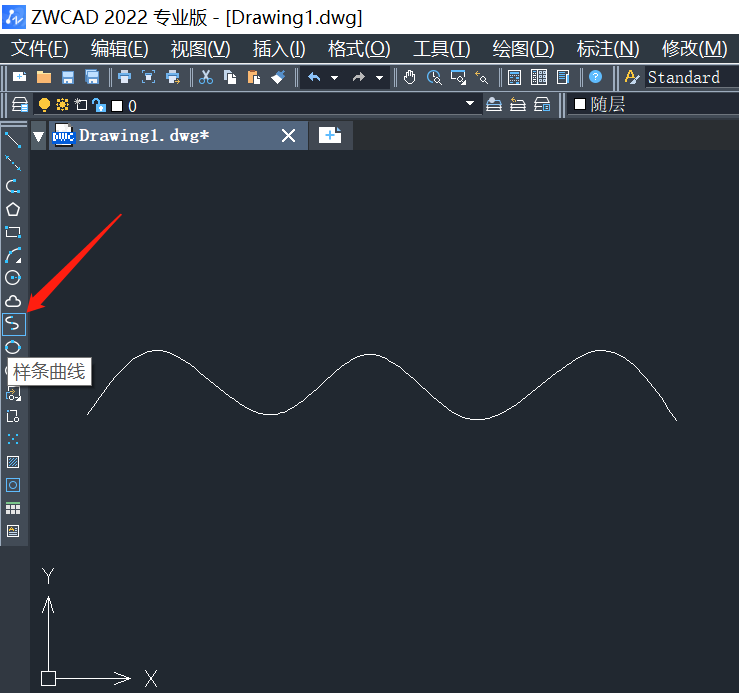
Task: Open Help with question mark icon
Action: pyautogui.click(x=596, y=76)
